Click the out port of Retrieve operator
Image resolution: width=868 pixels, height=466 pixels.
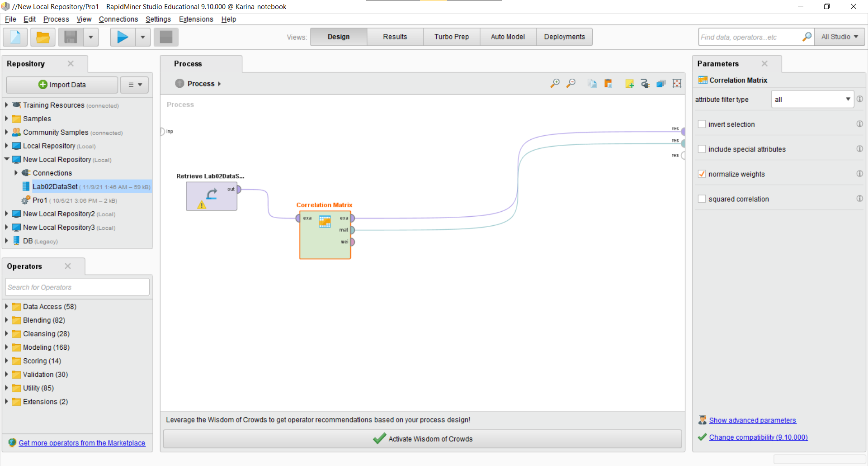239,189
